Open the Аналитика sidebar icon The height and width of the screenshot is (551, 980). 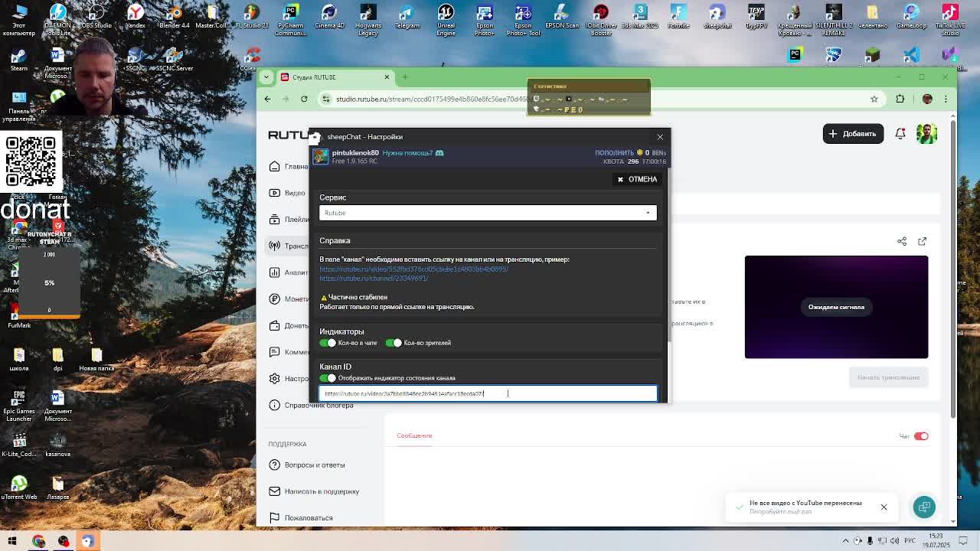tap(274, 272)
